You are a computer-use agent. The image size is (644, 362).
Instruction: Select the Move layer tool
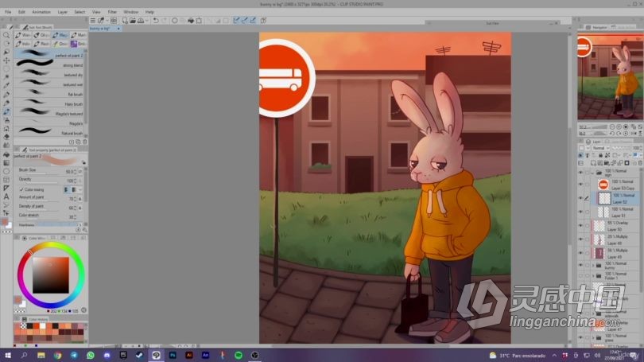[x=6, y=60]
